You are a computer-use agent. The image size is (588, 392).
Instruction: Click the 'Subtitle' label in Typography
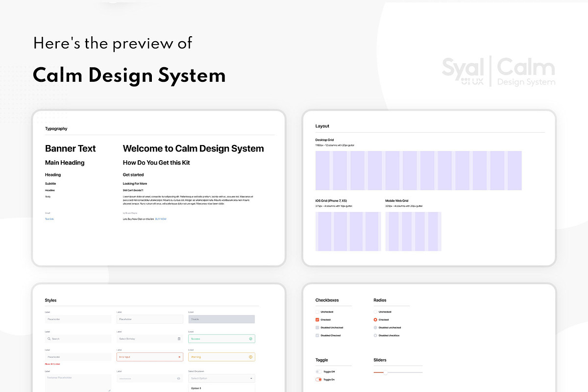(x=50, y=184)
